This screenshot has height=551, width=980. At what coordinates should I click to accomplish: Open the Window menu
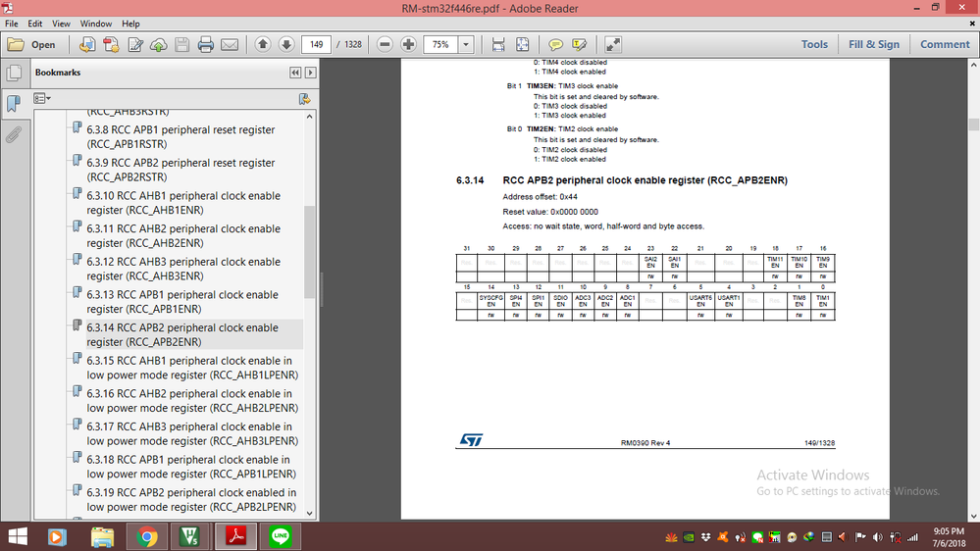tap(95, 24)
